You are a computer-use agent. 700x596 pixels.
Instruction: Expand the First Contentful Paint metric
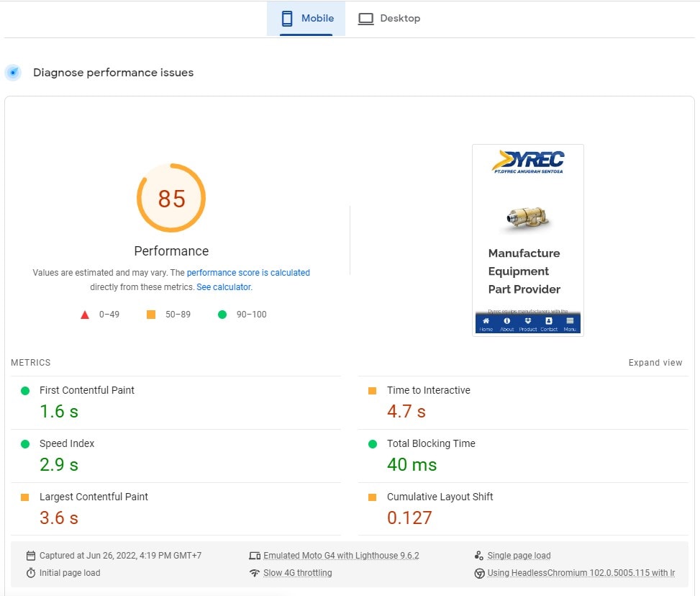[87, 390]
